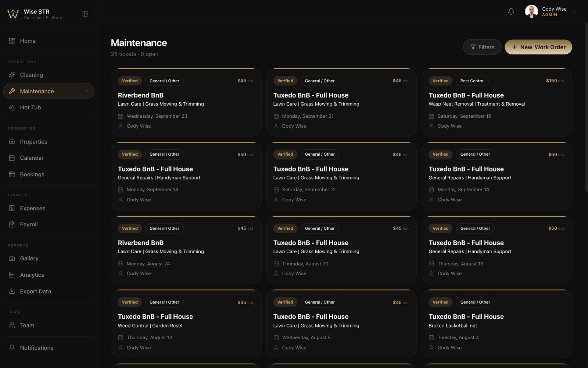The image size is (588, 368).
Task: Create a New Work Order
Action: point(538,47)
